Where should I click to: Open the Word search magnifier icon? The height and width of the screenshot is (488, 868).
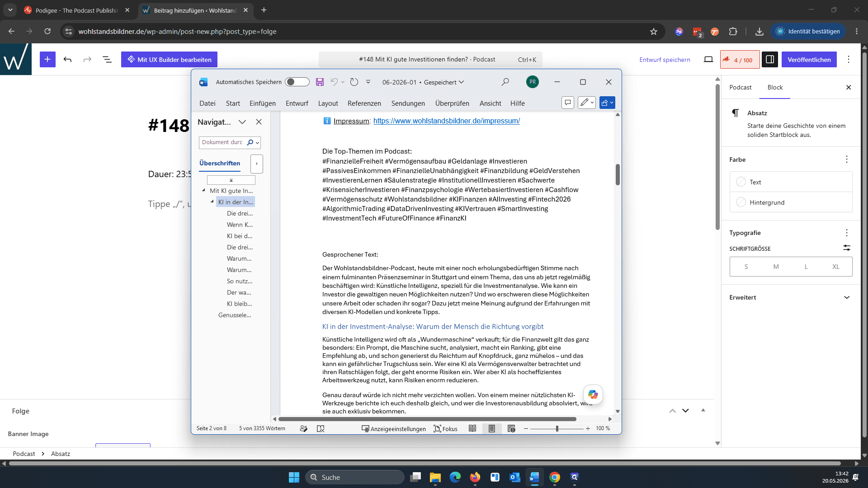pos(505,82)
